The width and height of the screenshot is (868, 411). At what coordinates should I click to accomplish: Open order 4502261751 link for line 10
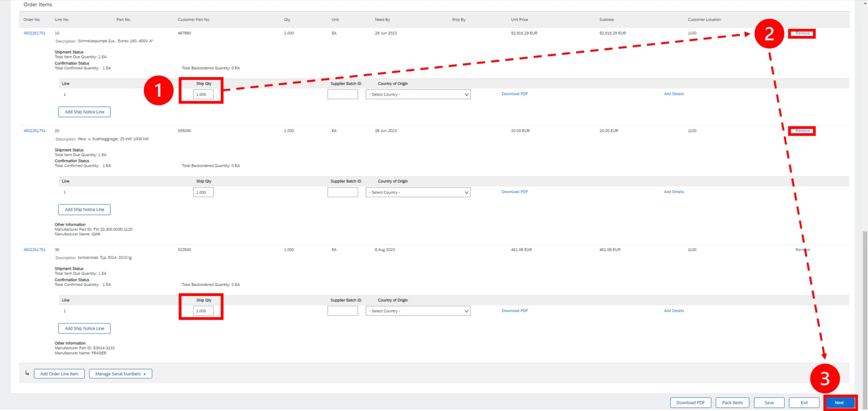pos(34,33)
